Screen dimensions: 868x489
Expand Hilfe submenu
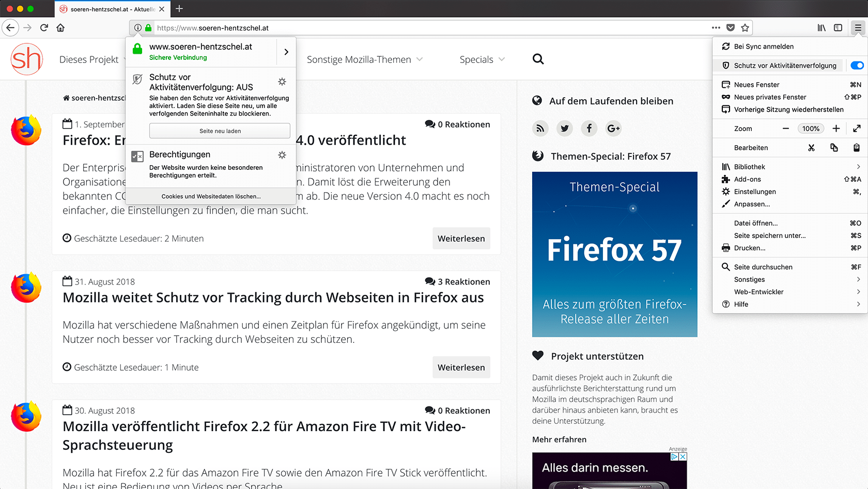point(789,304)
